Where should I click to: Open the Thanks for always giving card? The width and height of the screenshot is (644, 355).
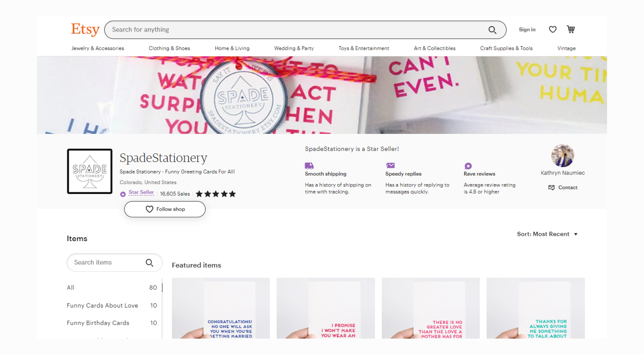[535, 308]
